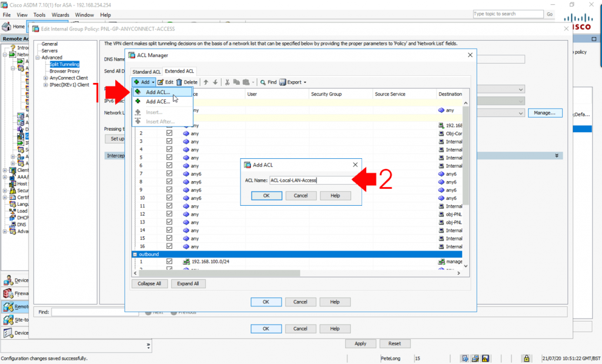
Task: Click the lock icon in the status bar
Action: coord(526,358)
